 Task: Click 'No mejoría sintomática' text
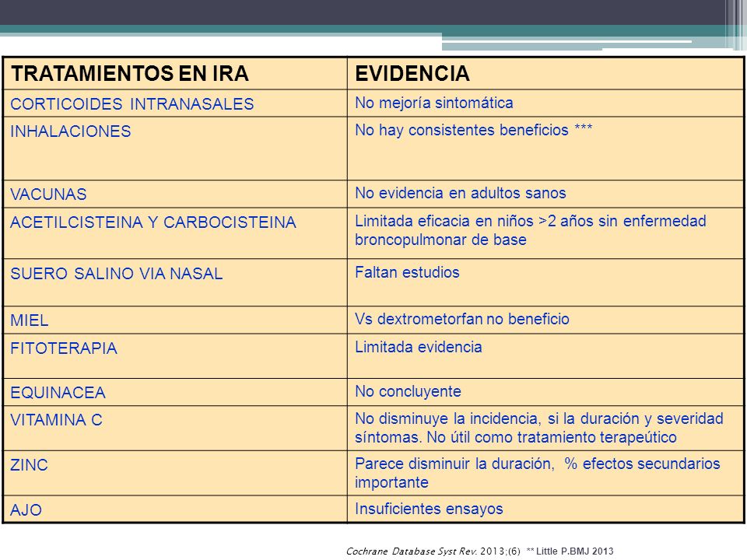coord(434,103)
